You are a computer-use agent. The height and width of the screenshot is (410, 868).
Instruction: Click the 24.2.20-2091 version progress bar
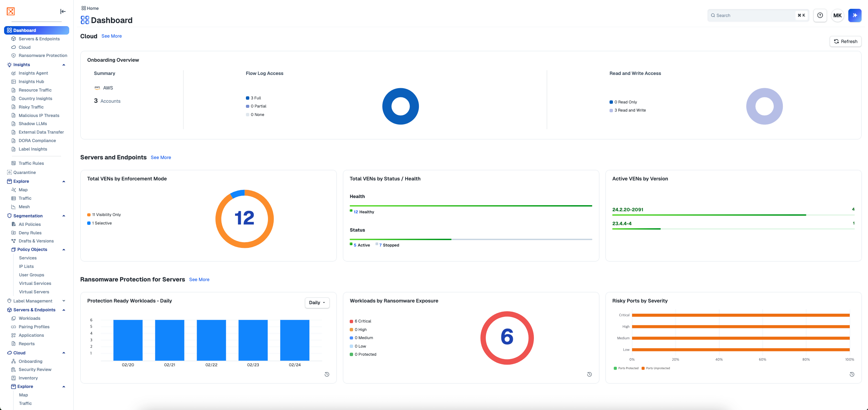click(x=709, y=215)
